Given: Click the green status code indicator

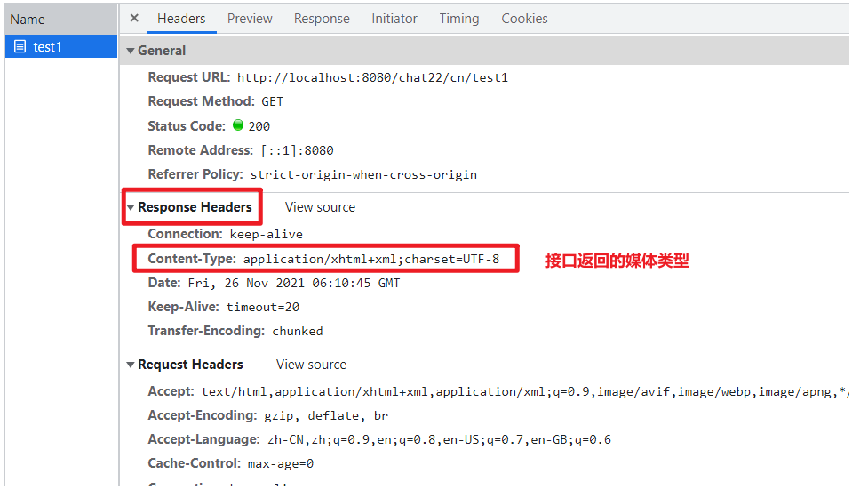Looking at the screenshot, I should (238, 125).
